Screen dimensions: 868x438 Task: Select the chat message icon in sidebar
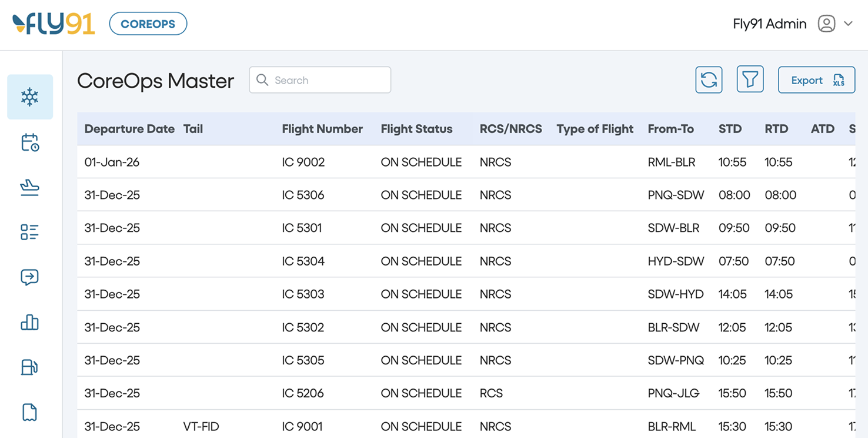[30, 277]
